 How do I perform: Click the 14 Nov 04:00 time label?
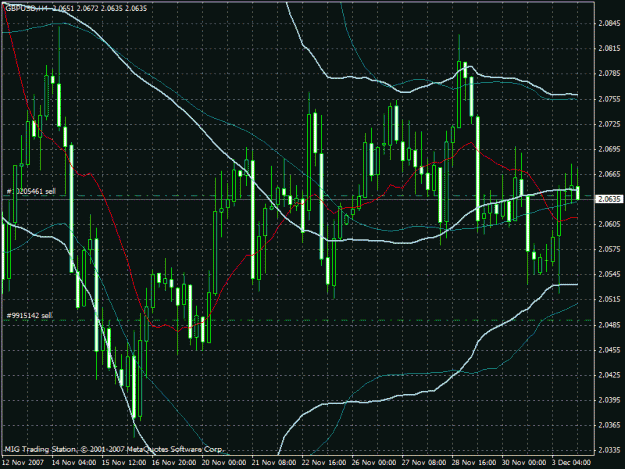tap(74, 463)
